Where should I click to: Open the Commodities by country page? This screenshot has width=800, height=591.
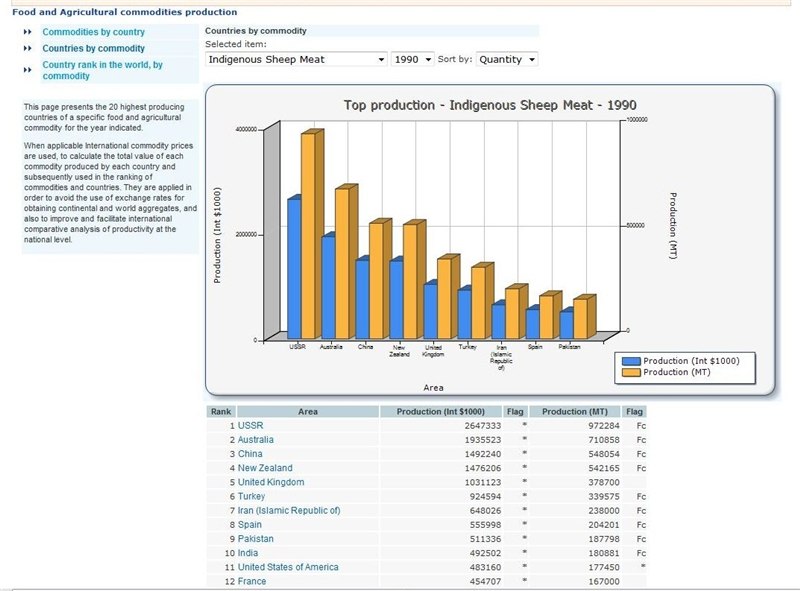click(93, 32)
